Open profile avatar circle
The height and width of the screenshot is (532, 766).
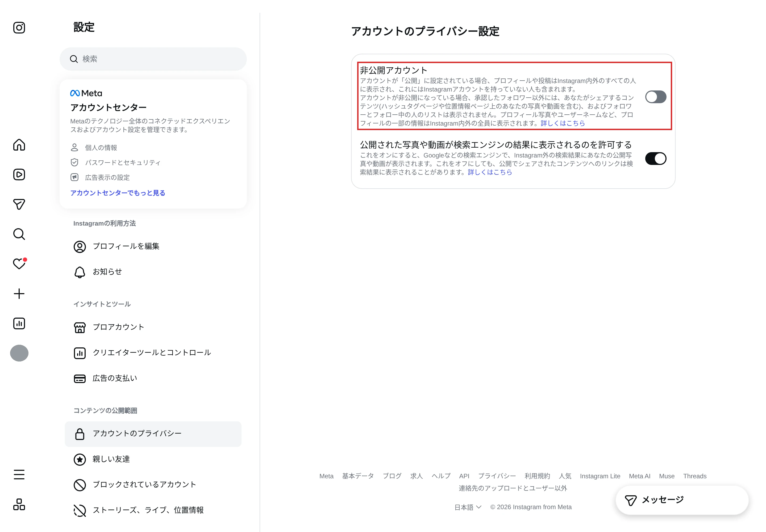(19, 353)
